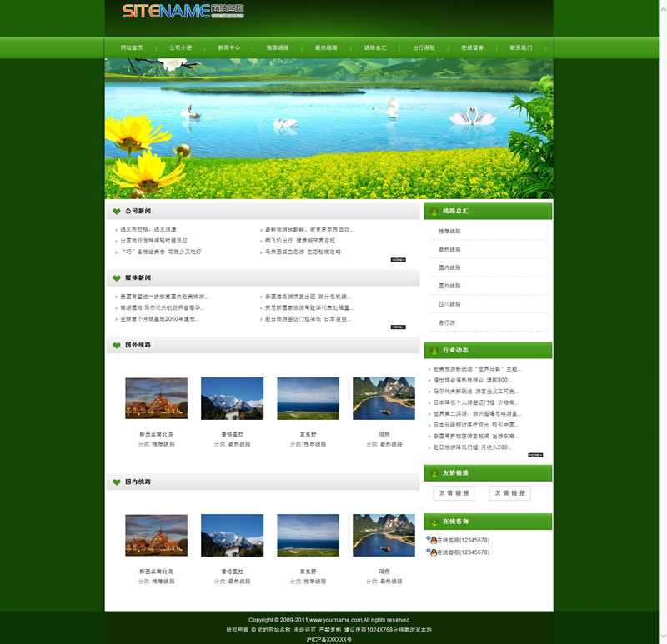Open 联系我们 in the top navigation
Screen dimensions: 667x644
tap(521, 48)
